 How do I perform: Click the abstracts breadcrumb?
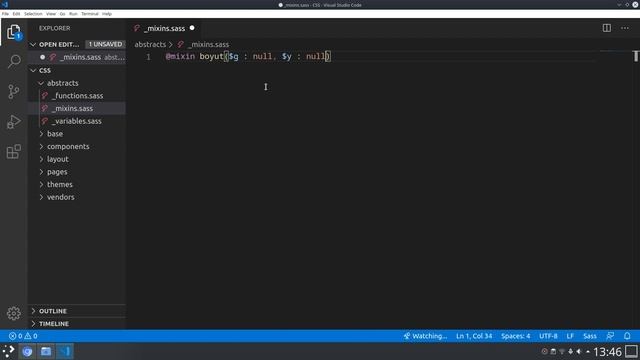coord(150,44)
